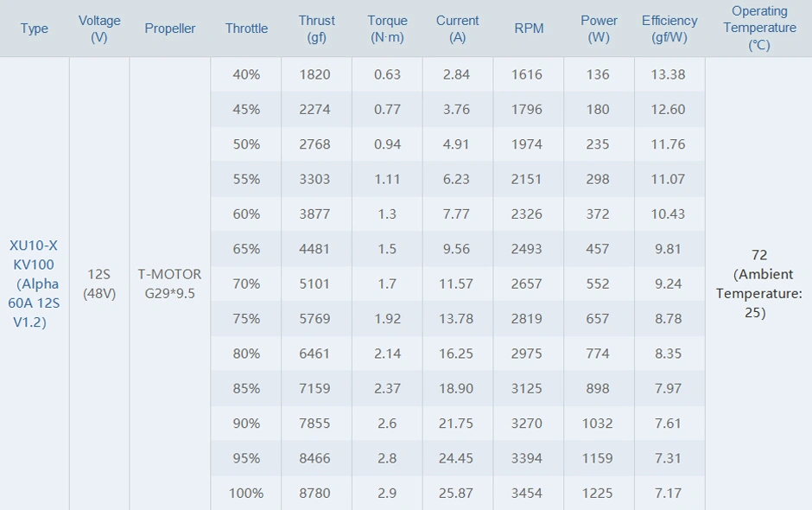Click the Torque (N·m) column header
This screenshot has height=510, width=812.
coord(387,29)
